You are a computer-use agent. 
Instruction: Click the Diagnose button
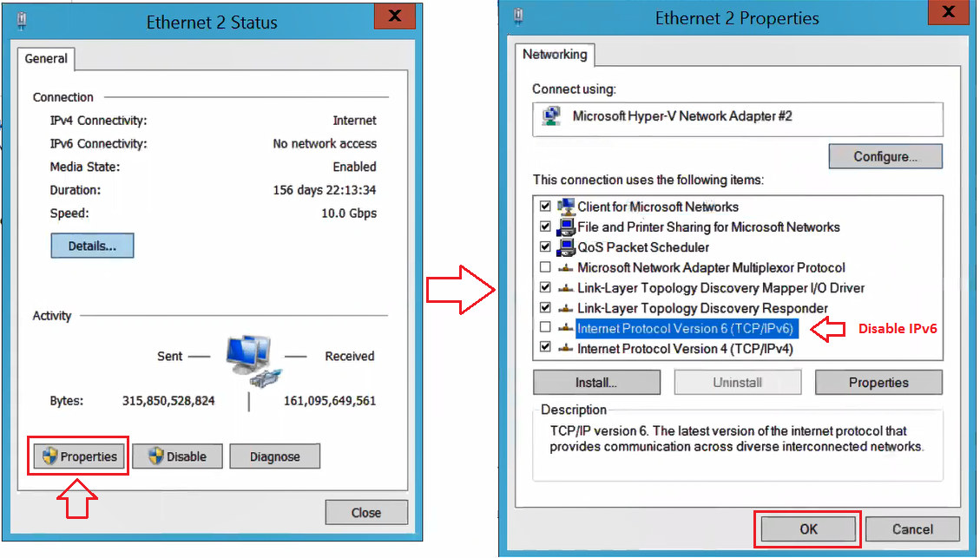pyautogui.click(x=275, y=456)
